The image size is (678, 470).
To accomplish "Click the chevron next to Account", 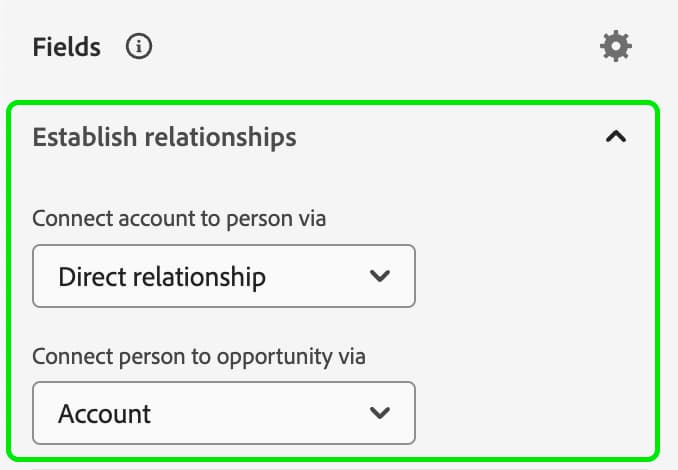I will coord(379,412).
